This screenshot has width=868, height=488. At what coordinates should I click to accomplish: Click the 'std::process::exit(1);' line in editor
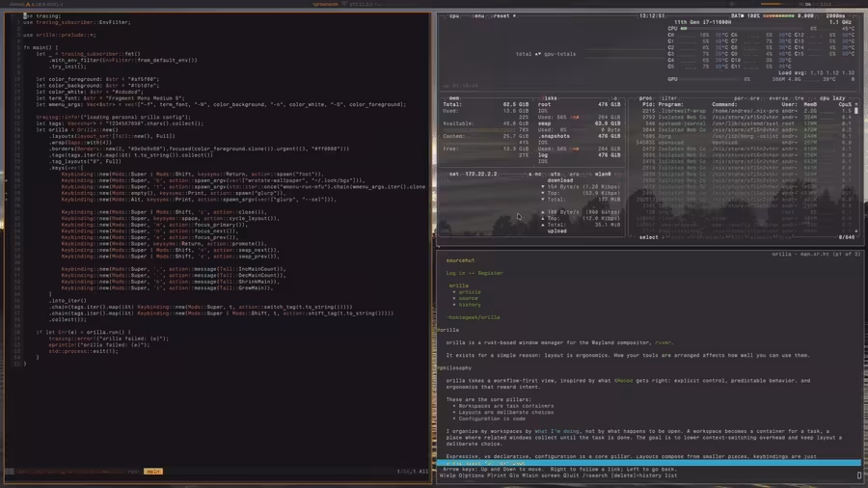pos(83,351)
